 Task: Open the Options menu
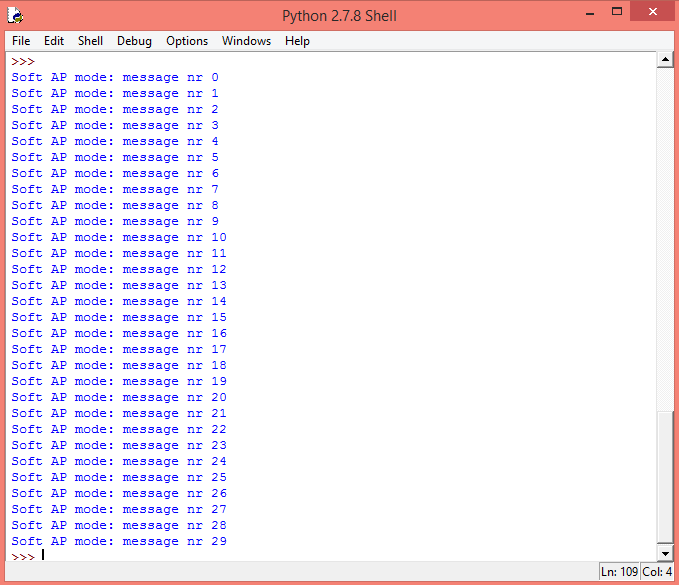point(187,41)
